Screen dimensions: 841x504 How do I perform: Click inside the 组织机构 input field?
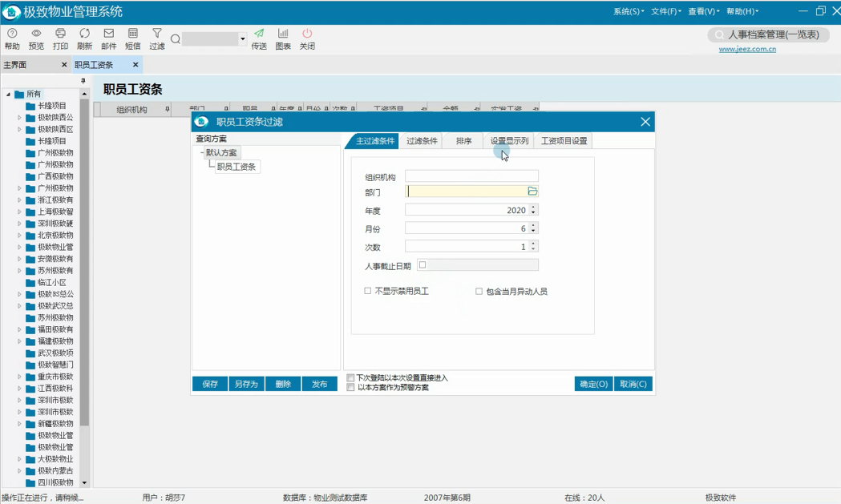pyautogui.click(x=471, y=175)
